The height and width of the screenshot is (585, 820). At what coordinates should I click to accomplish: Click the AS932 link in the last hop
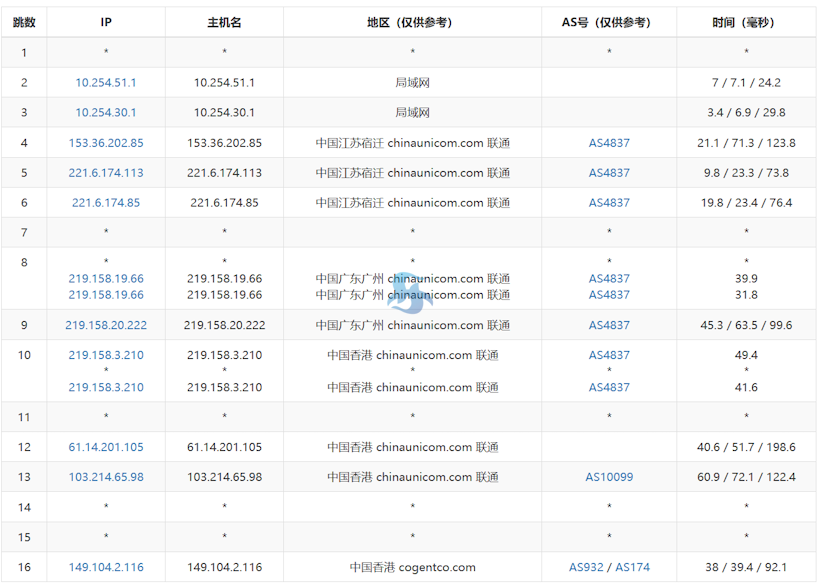(584, 567)
